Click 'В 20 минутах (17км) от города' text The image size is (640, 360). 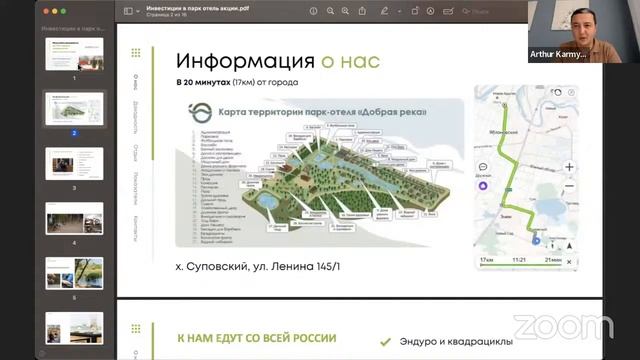[x=237, y=82]
